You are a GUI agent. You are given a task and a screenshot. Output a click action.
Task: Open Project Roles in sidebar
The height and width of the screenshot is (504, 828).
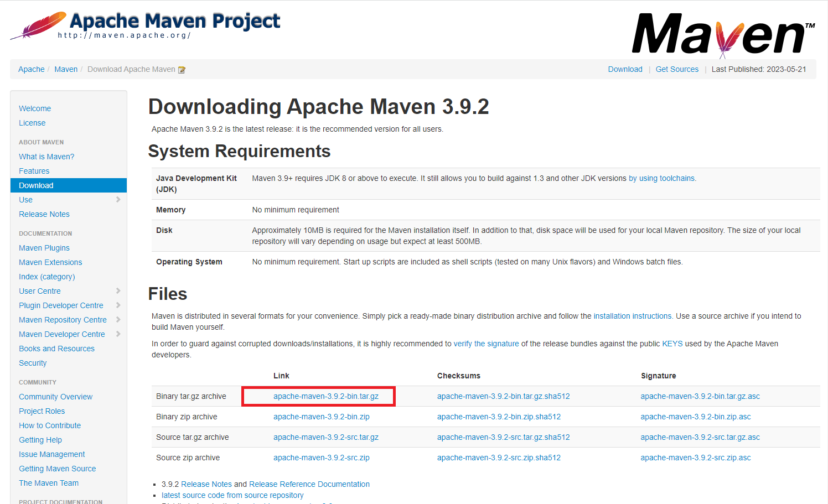(42, 411)
